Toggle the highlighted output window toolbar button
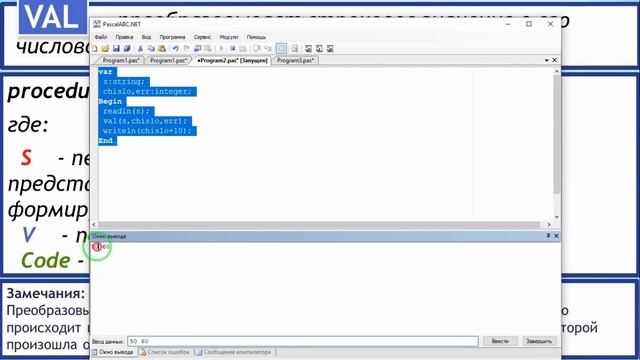The height and width of the screenshot is (360, 640). click(281, 49)
